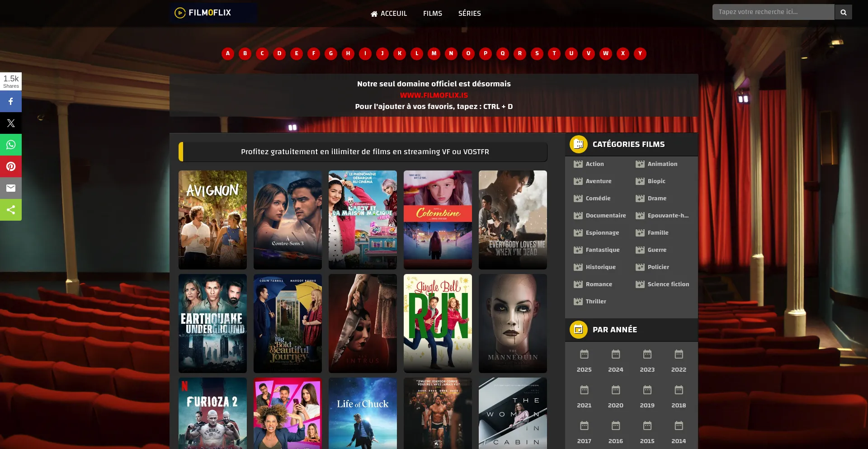Click the Par Année yellow calendar icon

(x=579, y=330)
